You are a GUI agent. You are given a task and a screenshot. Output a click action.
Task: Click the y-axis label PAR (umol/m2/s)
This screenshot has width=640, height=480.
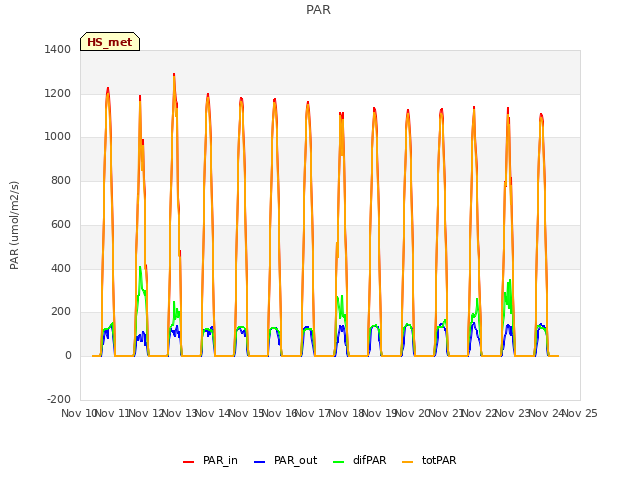click(14, 225)
